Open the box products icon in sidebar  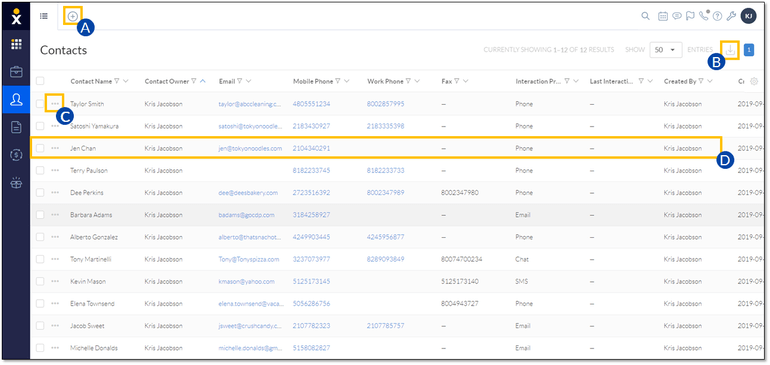[16, 183]
